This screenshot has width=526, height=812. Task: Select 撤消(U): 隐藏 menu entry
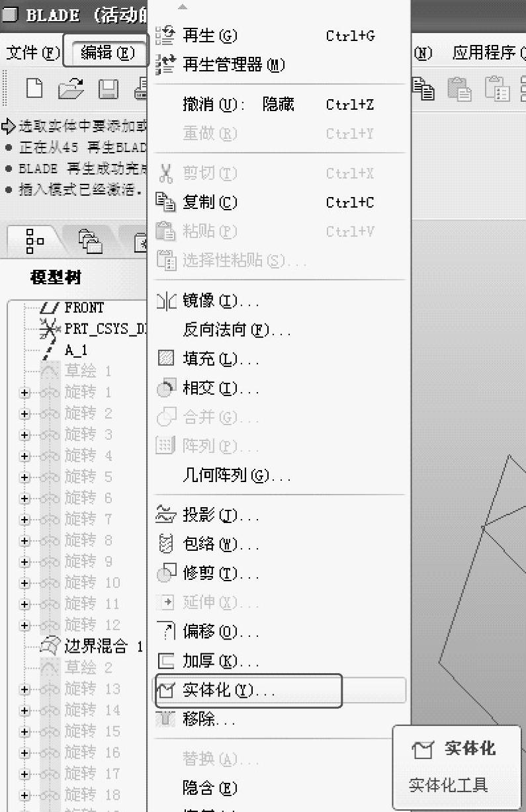pyautogui.click(x=279, y=104)
